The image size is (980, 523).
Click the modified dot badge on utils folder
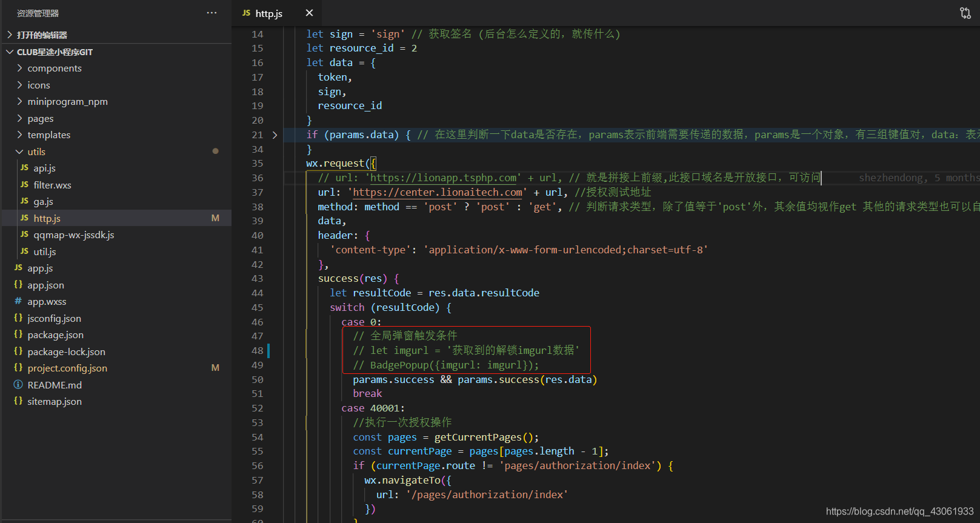(215, 151)
